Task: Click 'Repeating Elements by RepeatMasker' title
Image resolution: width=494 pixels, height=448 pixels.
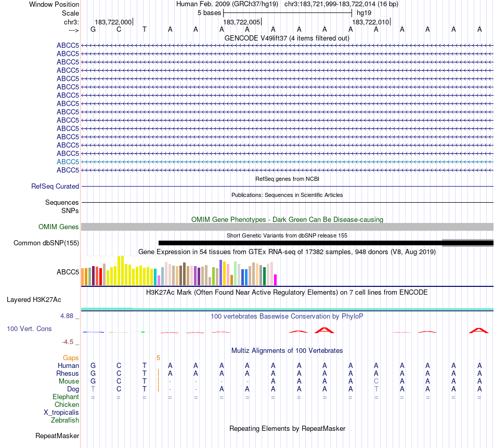Action: coord(288,428)
